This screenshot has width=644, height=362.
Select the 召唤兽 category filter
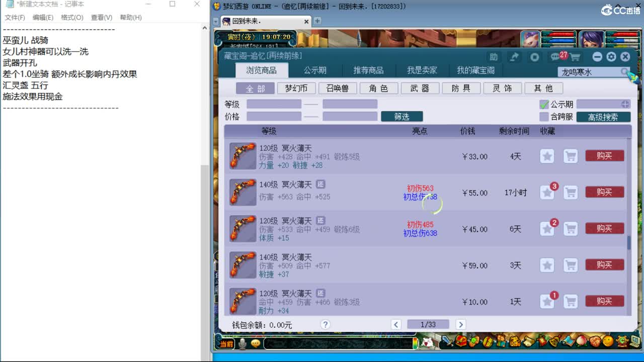(338, 88)
